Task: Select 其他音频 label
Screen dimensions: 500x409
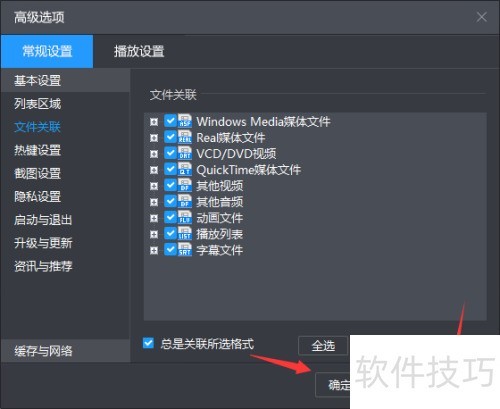Action: click(219, 202)
